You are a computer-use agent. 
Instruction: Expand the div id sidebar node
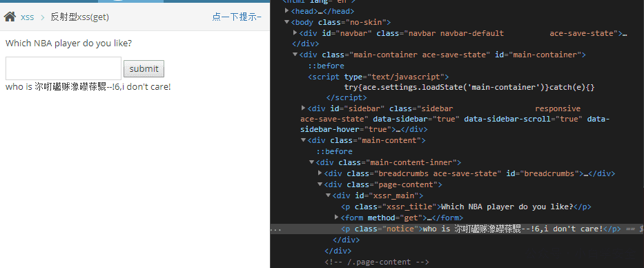[x=304, y=108]
